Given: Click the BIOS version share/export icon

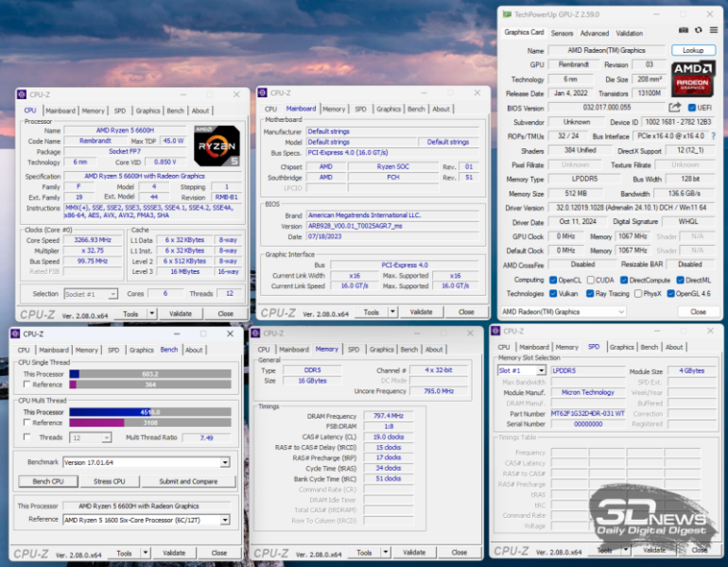Looking at the screenshot, I should (x=675, y=108).
